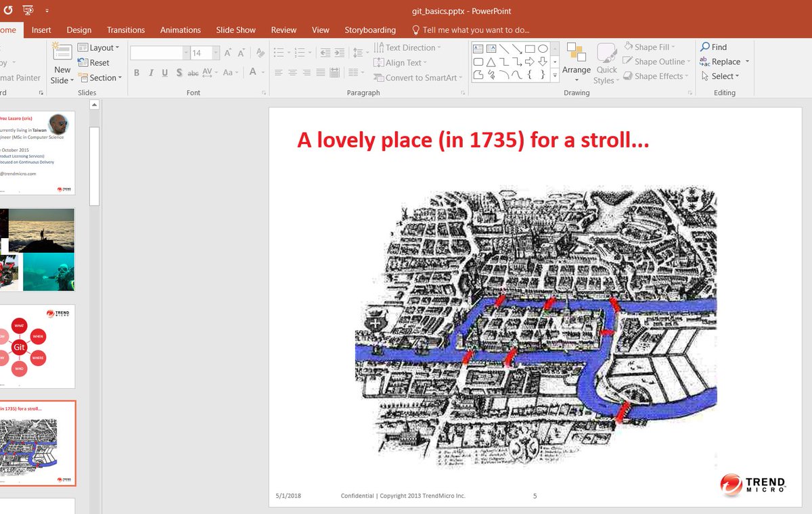812x514 pixels.
Task: Open the Section dropdown
Action: [x=100, y=77]
